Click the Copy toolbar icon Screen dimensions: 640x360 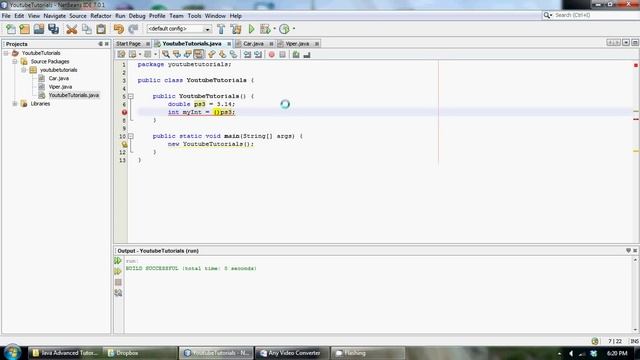click(87, 29)
